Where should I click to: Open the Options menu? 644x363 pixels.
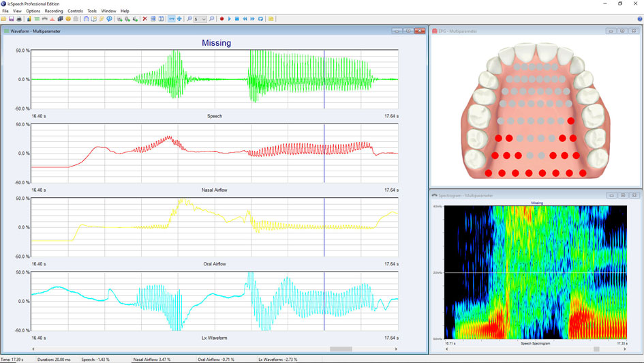click(33, 11)
